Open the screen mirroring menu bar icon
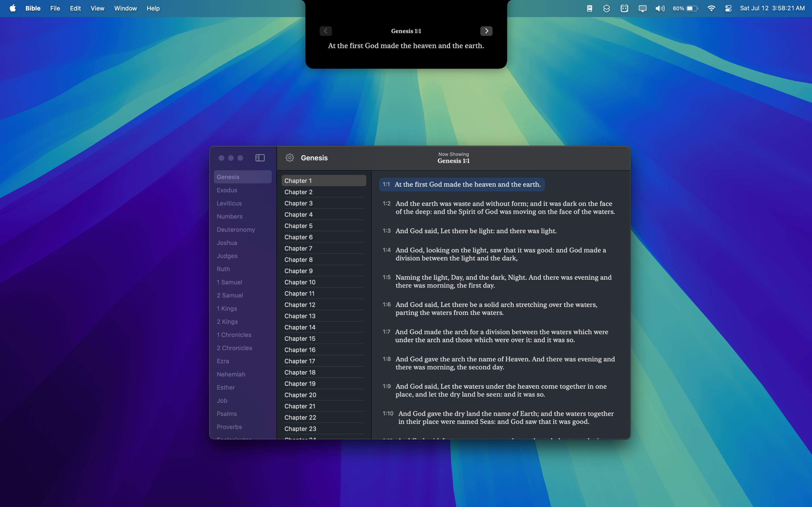The width and height of the screenshot is (812, 507). (642, 8)
